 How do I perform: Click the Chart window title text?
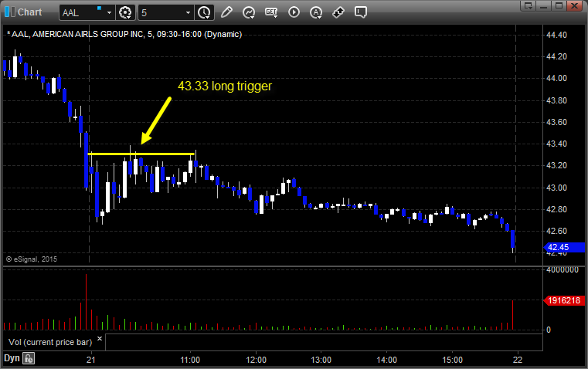coord(29,12)
